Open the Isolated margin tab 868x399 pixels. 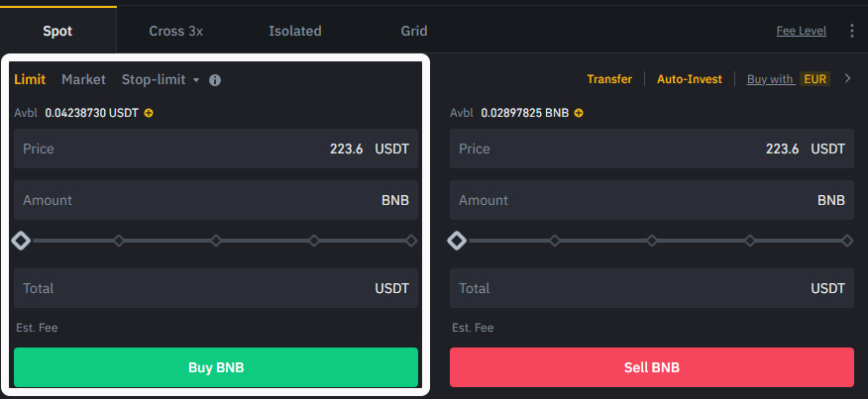tap(295, 31)
